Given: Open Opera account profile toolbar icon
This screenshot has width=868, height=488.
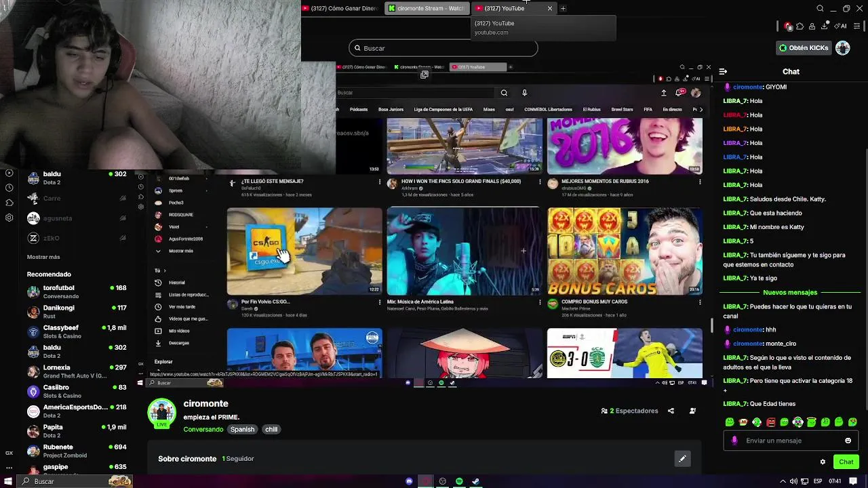Looking at the screenshot, I should point(812,26).
